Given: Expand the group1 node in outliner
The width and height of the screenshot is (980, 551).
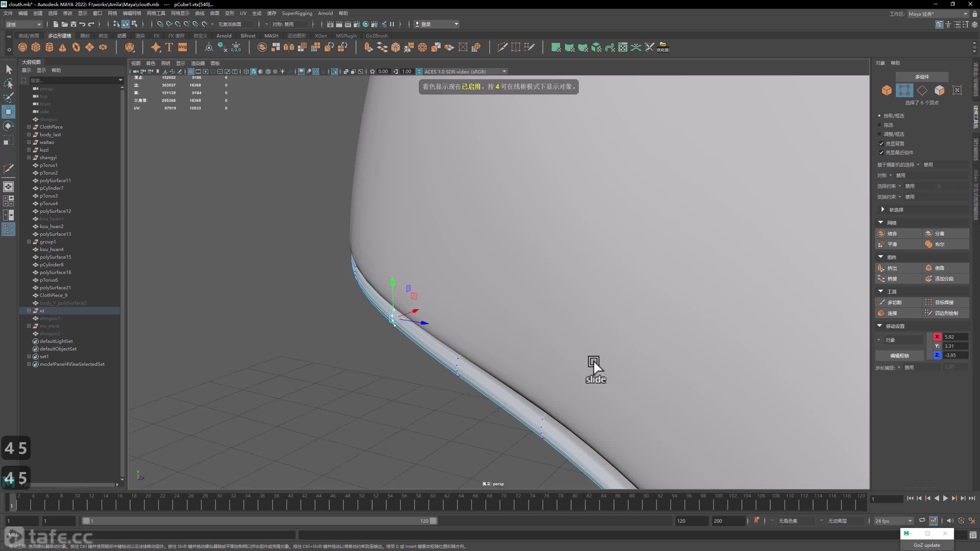Looking at the screenshot, I should pos(29,241).
